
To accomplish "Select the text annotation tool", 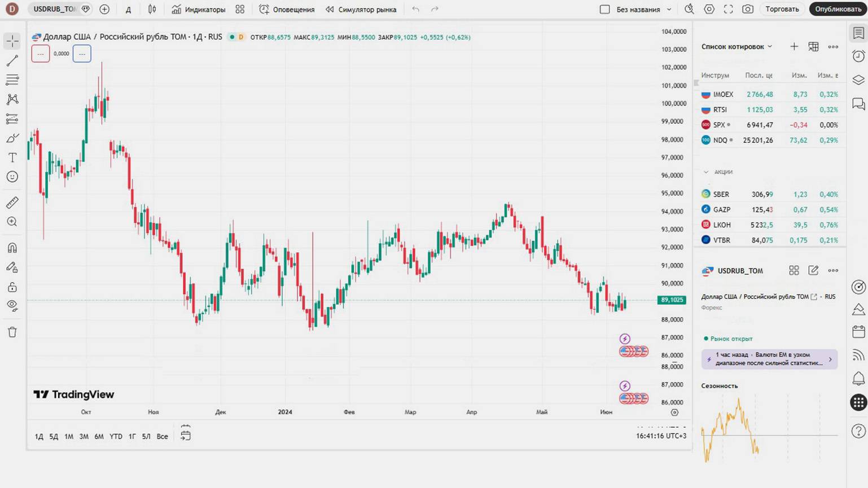I will click(12, 157).
